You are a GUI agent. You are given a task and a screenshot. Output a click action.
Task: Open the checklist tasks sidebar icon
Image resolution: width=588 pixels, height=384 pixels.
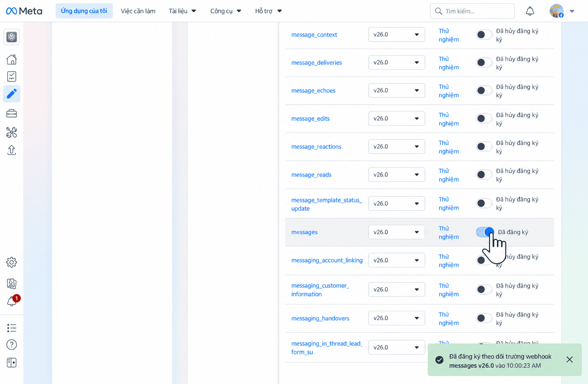[x=12, y=77]
